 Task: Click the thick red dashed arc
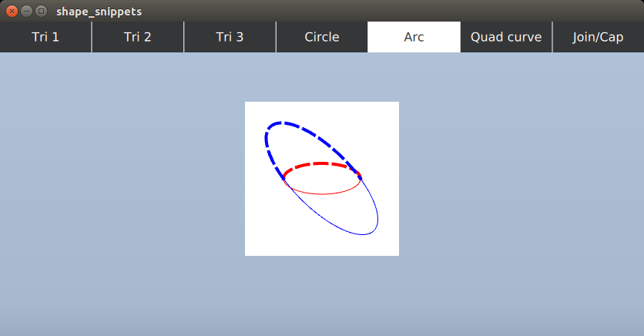coord(322,164)
